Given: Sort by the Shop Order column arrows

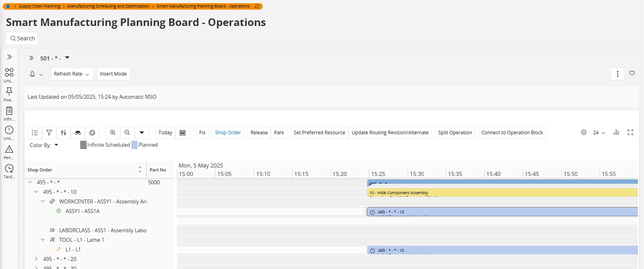Looking at the screenshot, I should (140, 169).
